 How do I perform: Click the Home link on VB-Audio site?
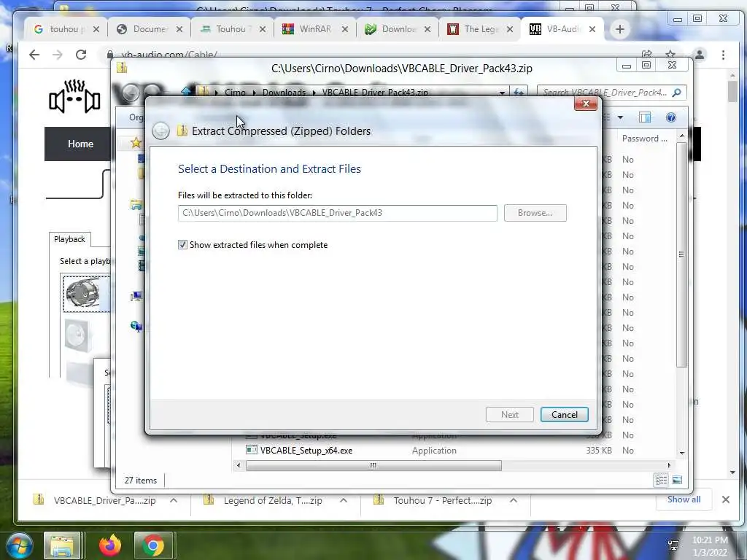click(x=80, y=144)
